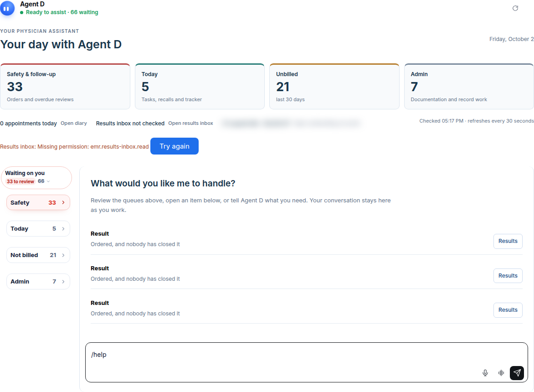Image resolution: width=534 pixels, height=392 pixels.
Task: Follow the Open diary link
Action: click(x=73, y=123)
